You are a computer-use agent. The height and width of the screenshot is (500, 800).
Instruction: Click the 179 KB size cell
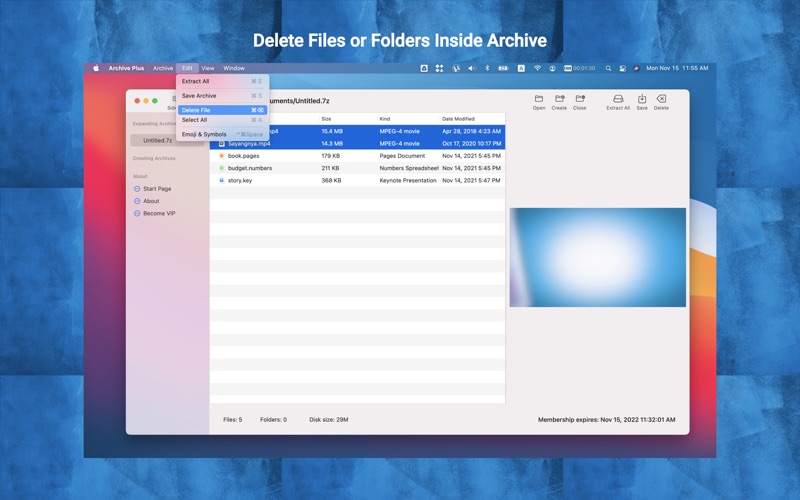tap(331, 156)
